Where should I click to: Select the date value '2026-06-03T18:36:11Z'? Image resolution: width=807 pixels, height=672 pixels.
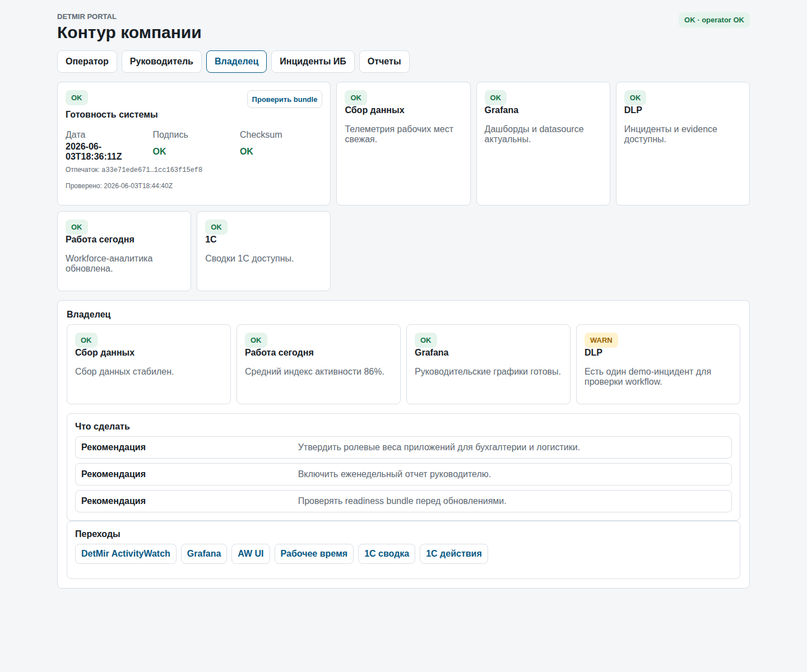point(94,152)
